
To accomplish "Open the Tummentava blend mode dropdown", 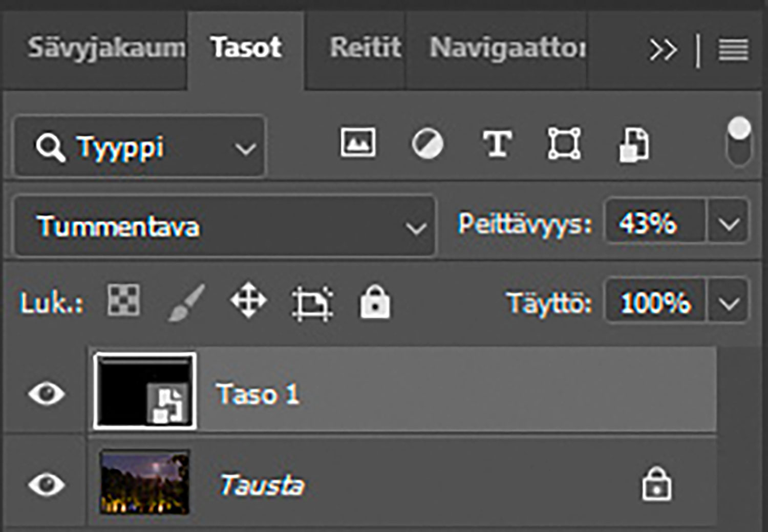I will tap(225, 226).
